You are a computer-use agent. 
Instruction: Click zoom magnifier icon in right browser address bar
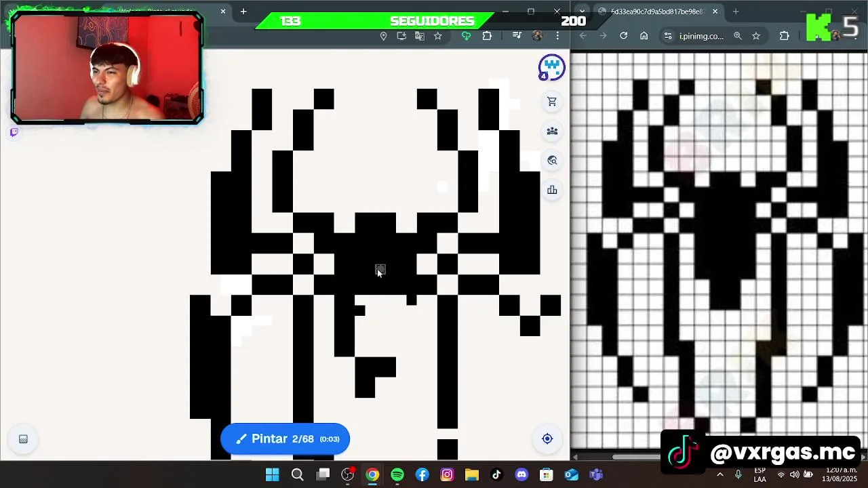(738, 36)
